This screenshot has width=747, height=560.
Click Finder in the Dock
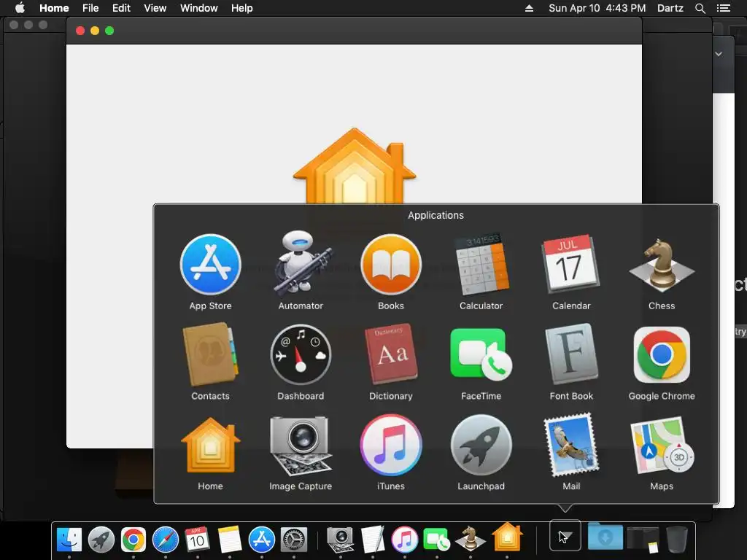coord(69,540)
